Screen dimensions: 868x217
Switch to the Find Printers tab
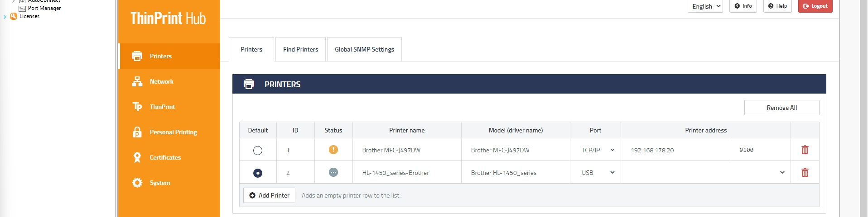pos(300,49)
